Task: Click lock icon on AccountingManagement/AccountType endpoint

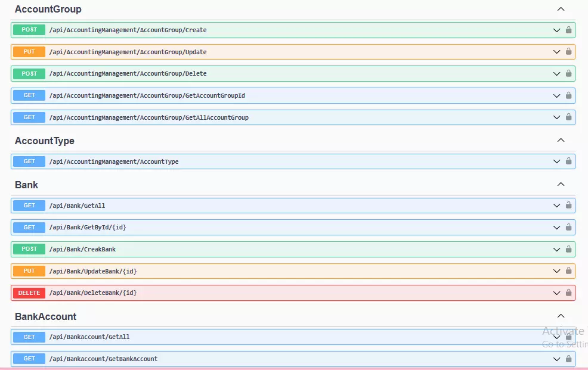Action: [568, 161]
